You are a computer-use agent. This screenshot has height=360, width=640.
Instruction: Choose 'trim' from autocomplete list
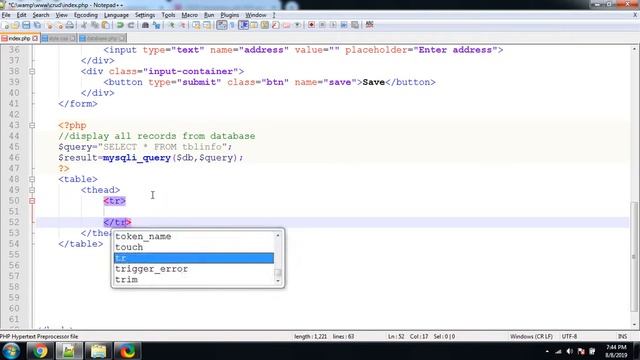[x=193, y=280]
